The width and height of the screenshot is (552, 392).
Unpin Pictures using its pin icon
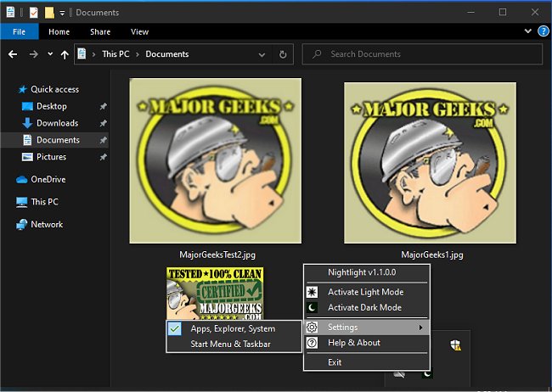coord(103,157)
